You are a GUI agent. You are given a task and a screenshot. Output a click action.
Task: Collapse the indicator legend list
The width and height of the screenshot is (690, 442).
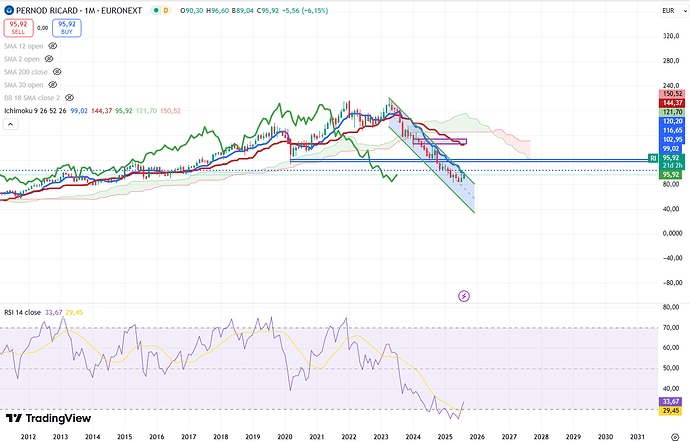(x=8, y=124)
